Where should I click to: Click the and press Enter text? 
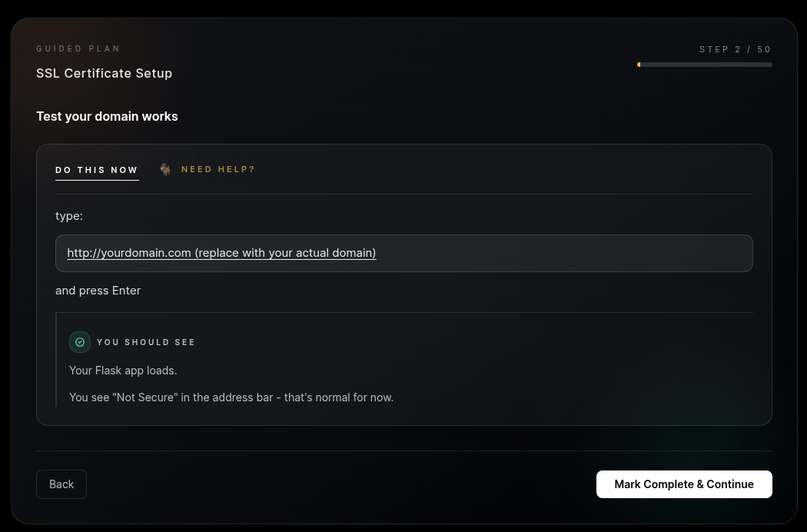click(98, 290)
